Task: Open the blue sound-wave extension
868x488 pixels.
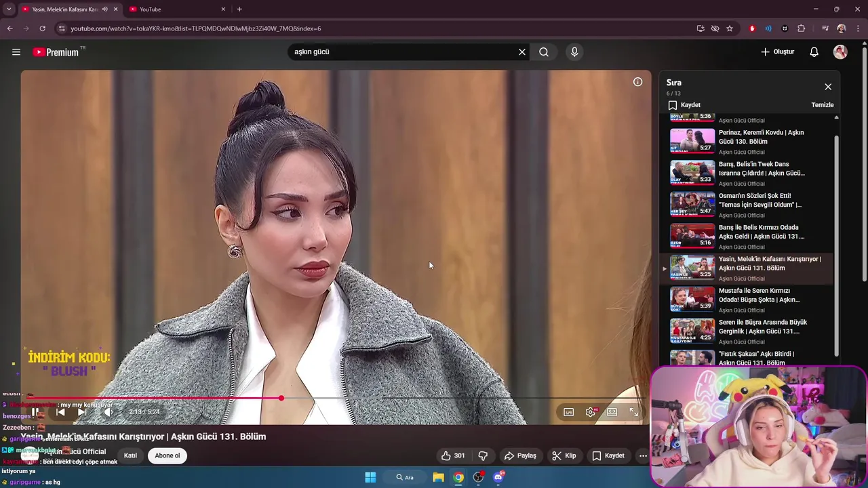Action: (768, 28)
